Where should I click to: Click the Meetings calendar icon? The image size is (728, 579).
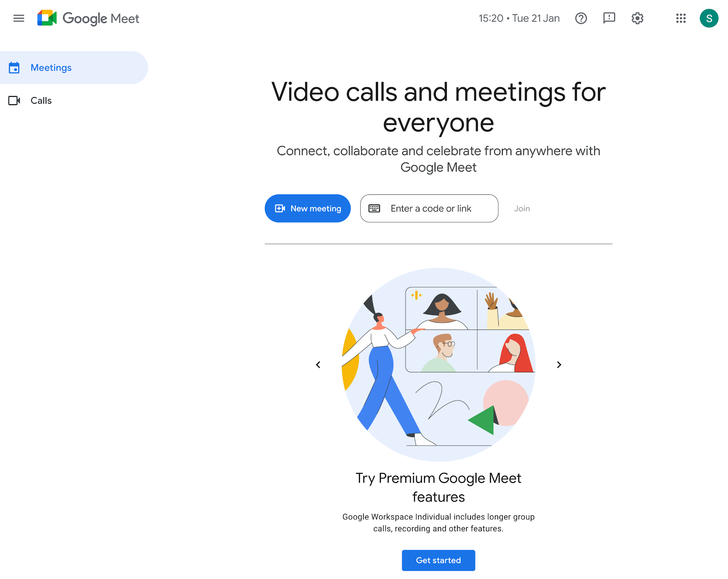pyautogui.click(x=15, y=67)
